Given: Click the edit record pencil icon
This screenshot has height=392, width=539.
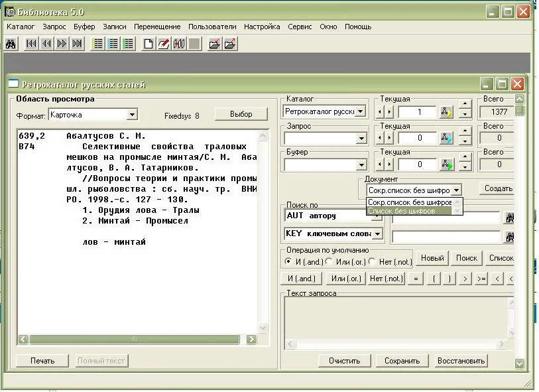Looking at the screenshot, I should [x=163, y=44].
